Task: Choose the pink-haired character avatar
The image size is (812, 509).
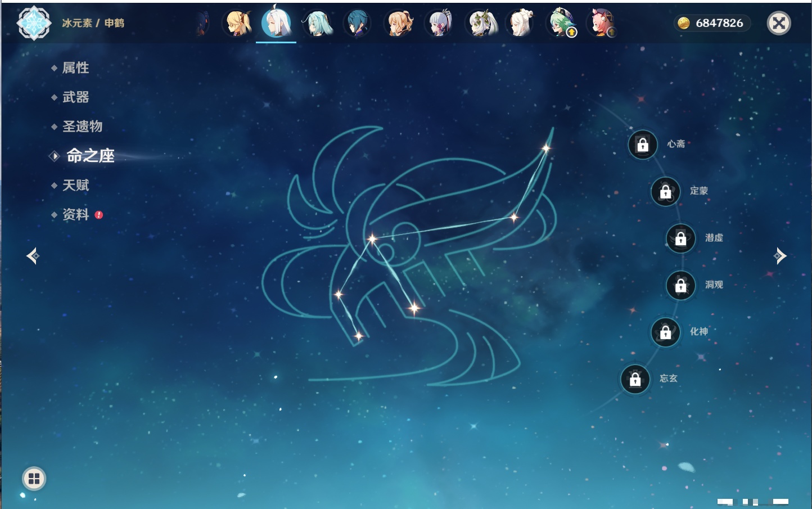Action: point(601,23)
